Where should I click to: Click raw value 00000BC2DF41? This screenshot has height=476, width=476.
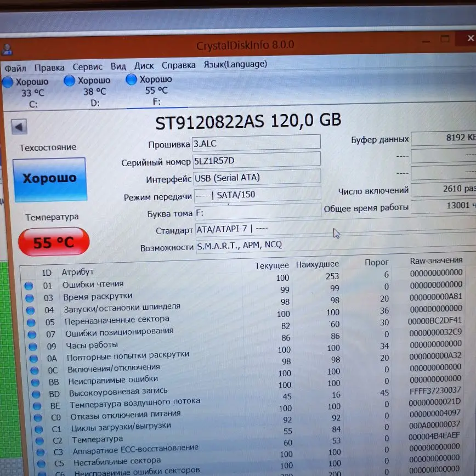[435, 321]
